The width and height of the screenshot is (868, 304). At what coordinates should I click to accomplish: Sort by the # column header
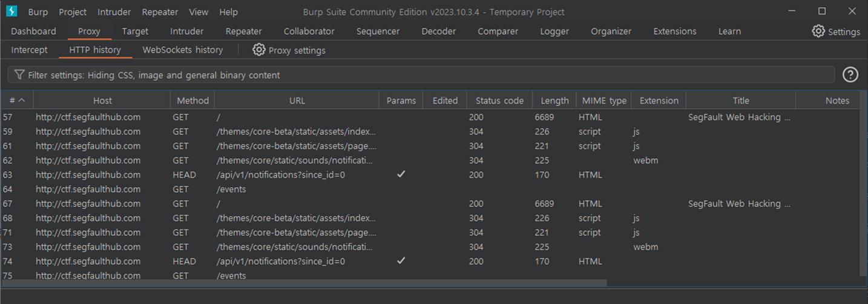tap(16, 101)
